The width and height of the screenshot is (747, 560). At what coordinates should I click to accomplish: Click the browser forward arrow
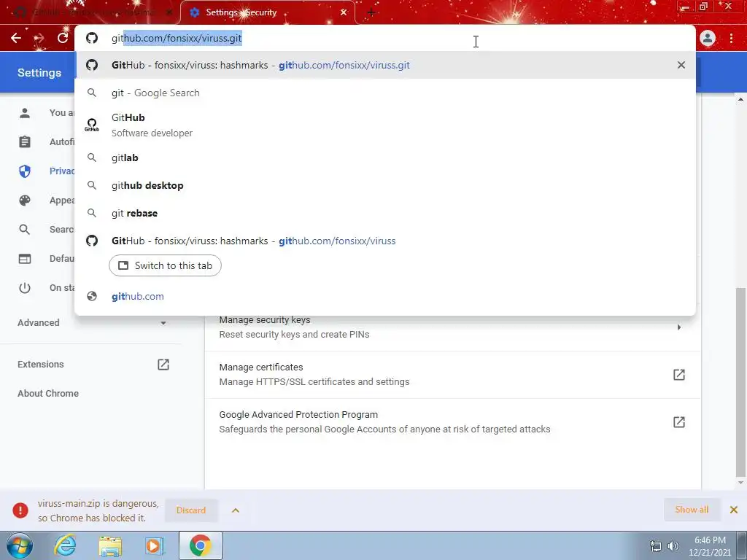point(39,38)
